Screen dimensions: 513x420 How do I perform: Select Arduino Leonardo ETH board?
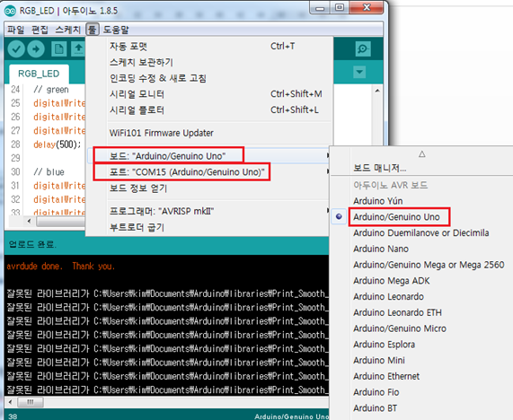pos(422,312)
